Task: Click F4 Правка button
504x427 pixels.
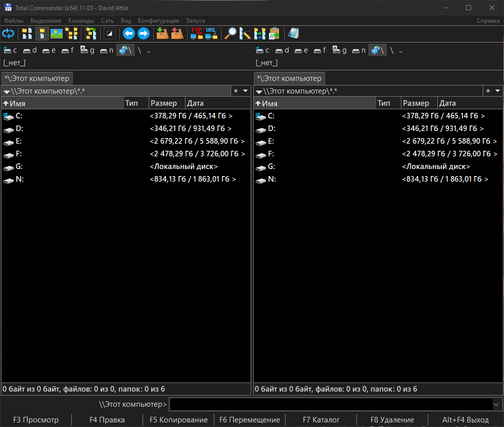Action: 107,420
